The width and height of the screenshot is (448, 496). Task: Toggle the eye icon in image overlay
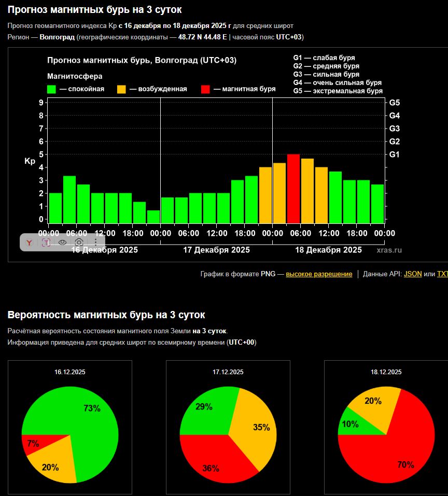tap(62, 242)
